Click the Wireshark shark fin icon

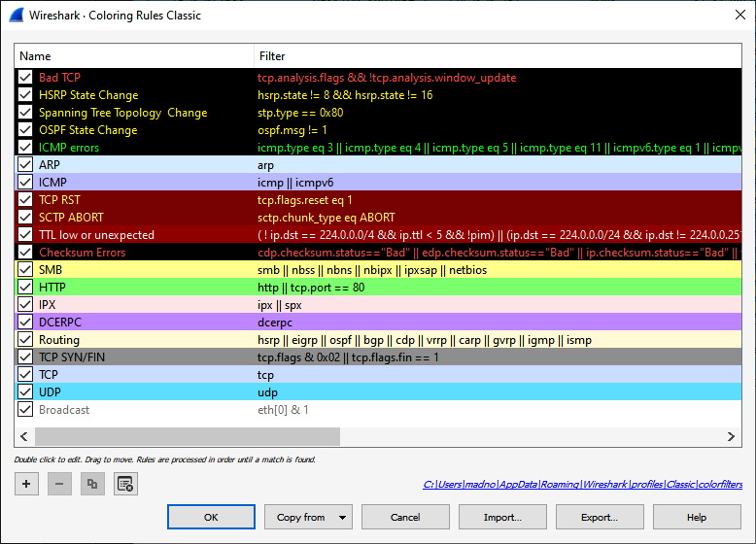pyautogui.click(x=16, y=15)
